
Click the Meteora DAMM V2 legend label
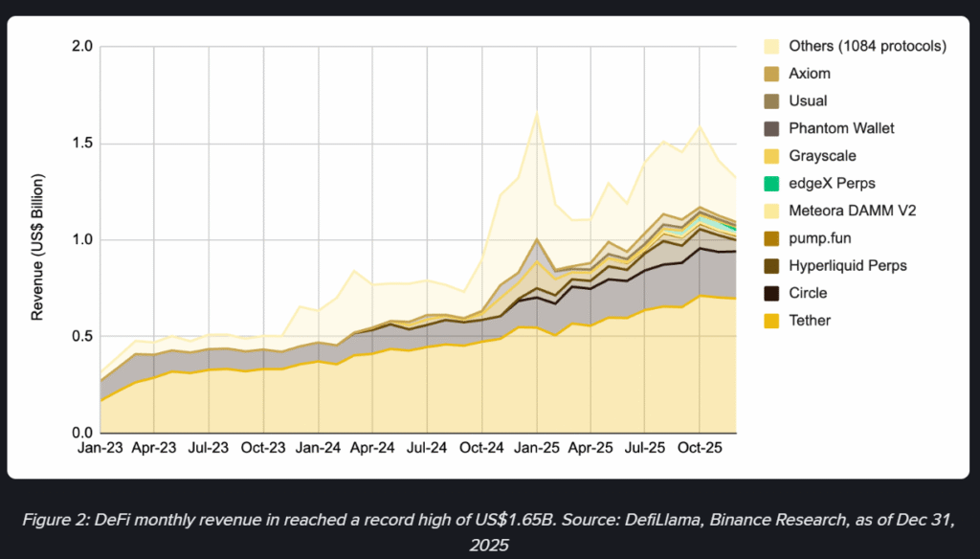[847, 211]
